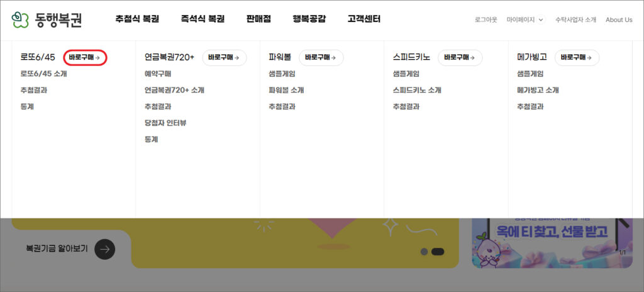Select the active black carousel indicator

pos(438,252)
